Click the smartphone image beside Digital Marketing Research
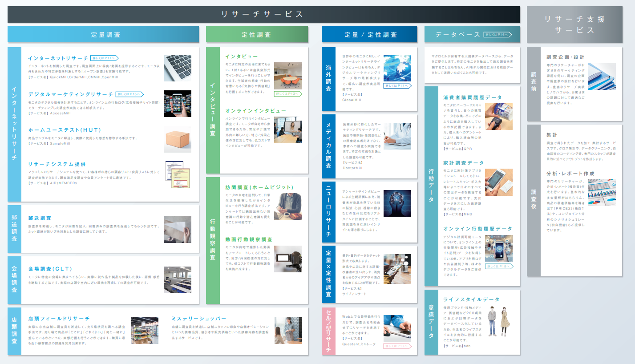 point(178,104)
